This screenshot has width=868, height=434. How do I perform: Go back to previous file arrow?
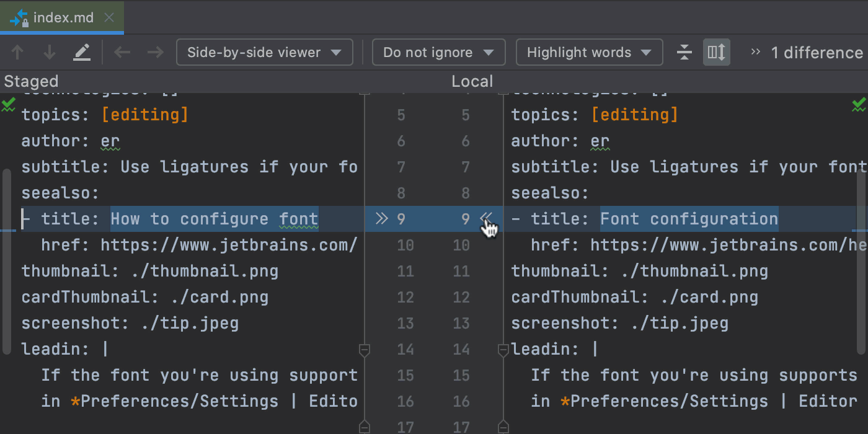click(x=122, y=53)
